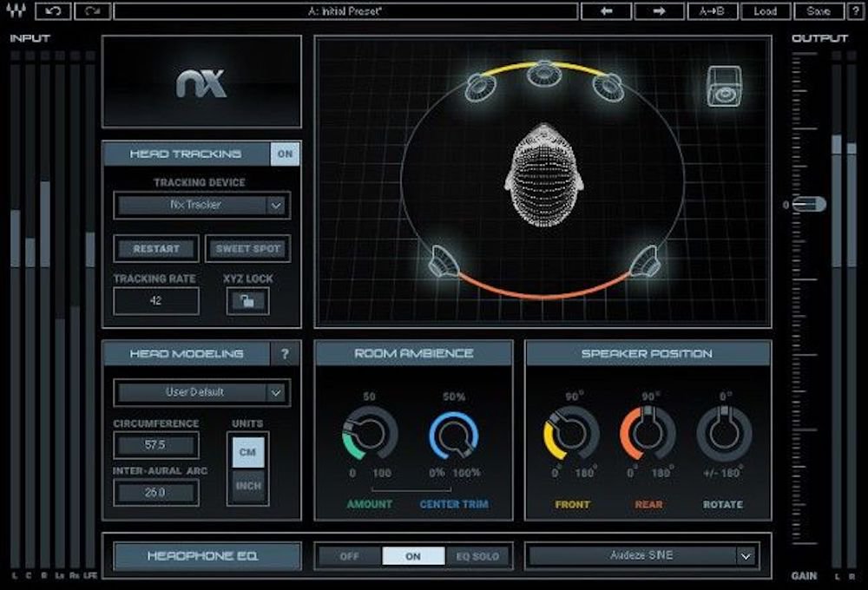Click the Save preset menu
The height and width of the screenshot is (590, 868).
(819, 11)
